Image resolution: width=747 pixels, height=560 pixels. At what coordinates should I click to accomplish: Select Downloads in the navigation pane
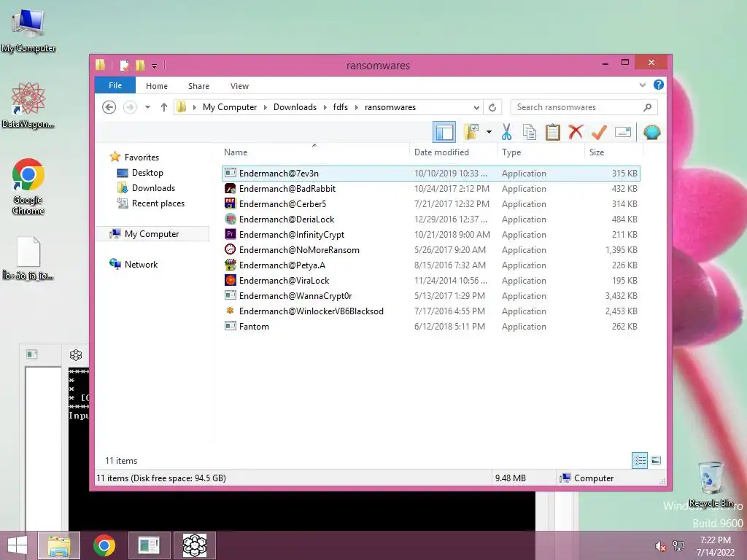(x=153, y=187)
